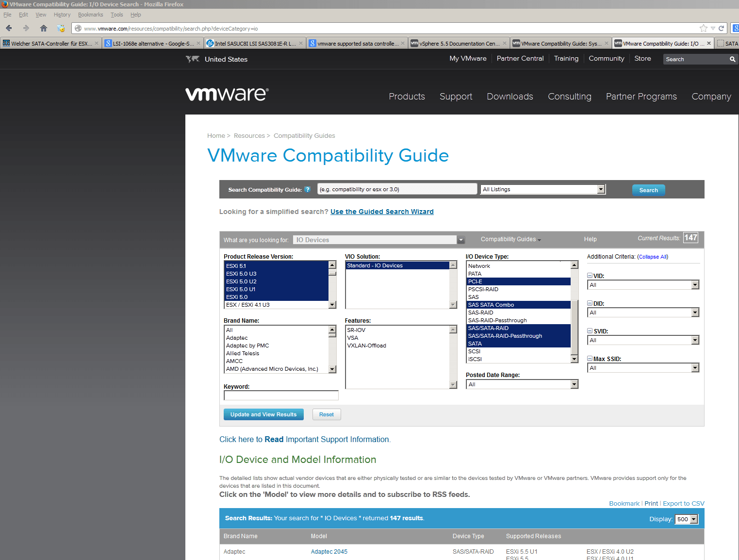Click the Help link in filter bar
This screenshot has width=739, height=560.
pyautogui.click(x=591, y=239)
